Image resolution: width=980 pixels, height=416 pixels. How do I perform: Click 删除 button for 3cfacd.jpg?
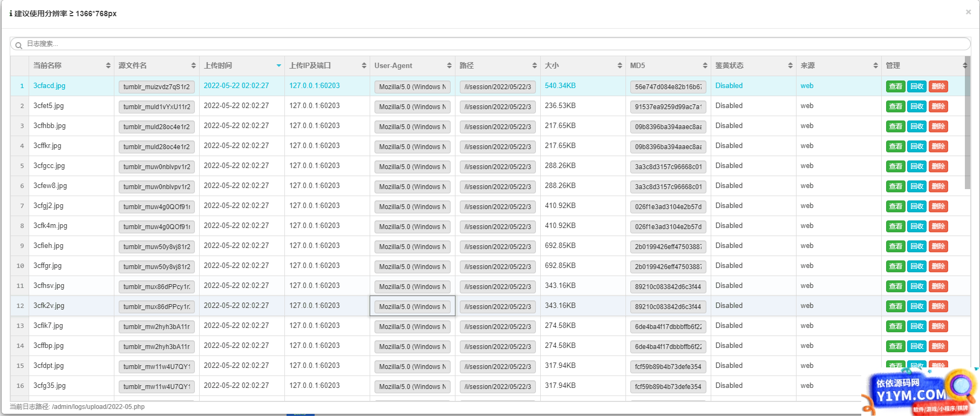click(938, 86)
